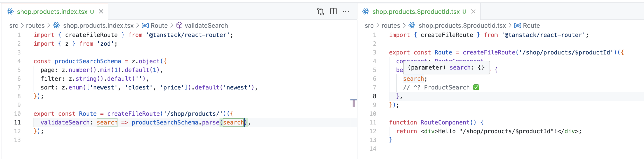Click 'validateSearch' key on line 11

[x=65, y=123]
